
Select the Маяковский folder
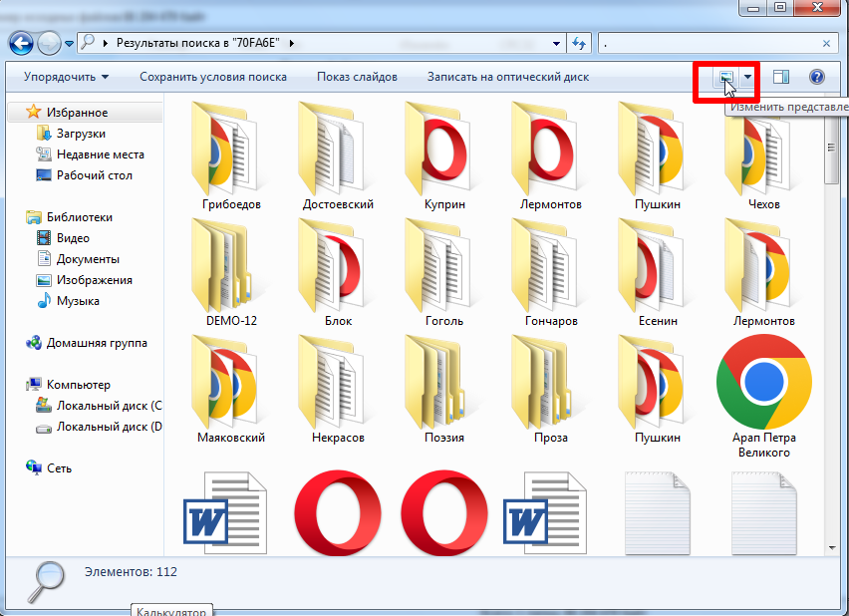231,389
